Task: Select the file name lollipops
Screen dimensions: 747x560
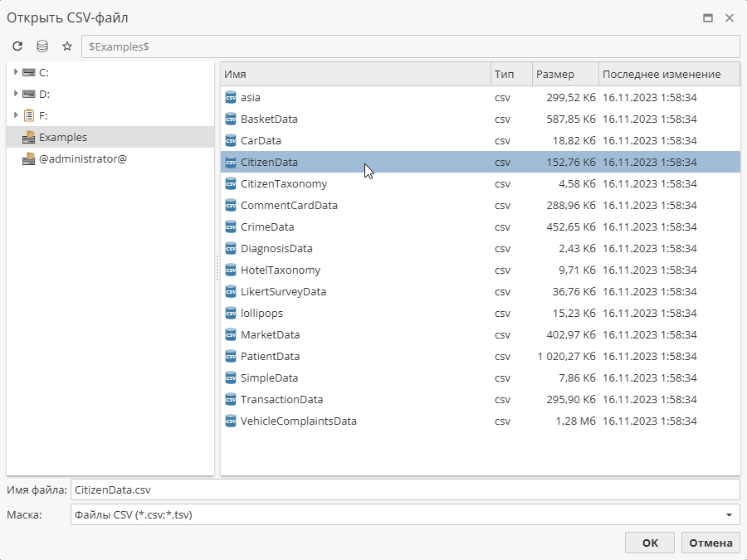Action: pos(261,314)
